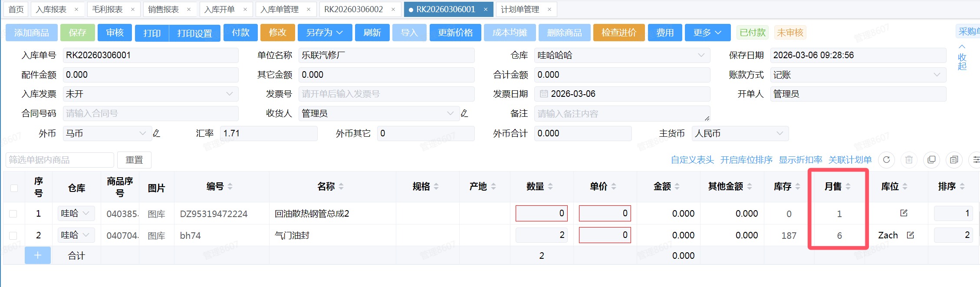Close the 入库单管理 tab

coord(309,9)
